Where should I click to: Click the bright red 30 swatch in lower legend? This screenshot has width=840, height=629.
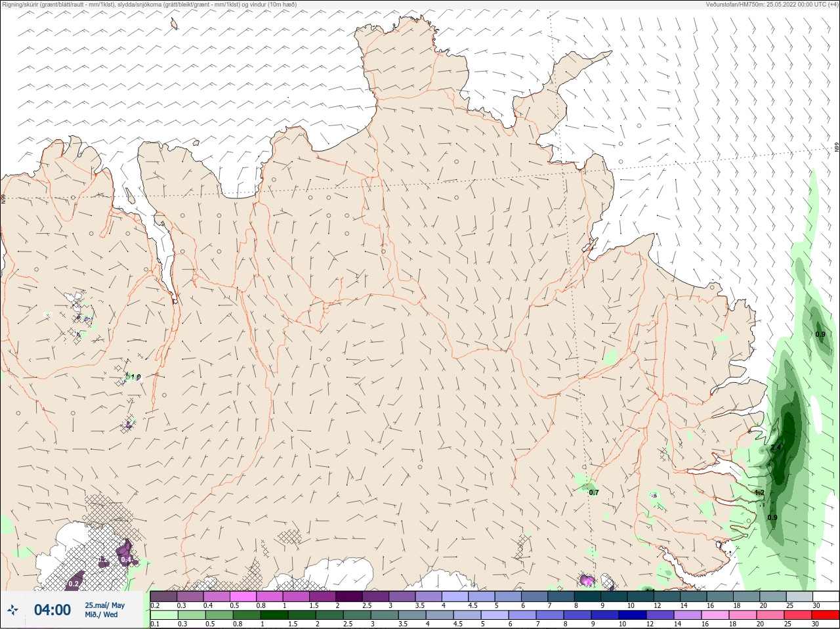(x=826, y=615)
